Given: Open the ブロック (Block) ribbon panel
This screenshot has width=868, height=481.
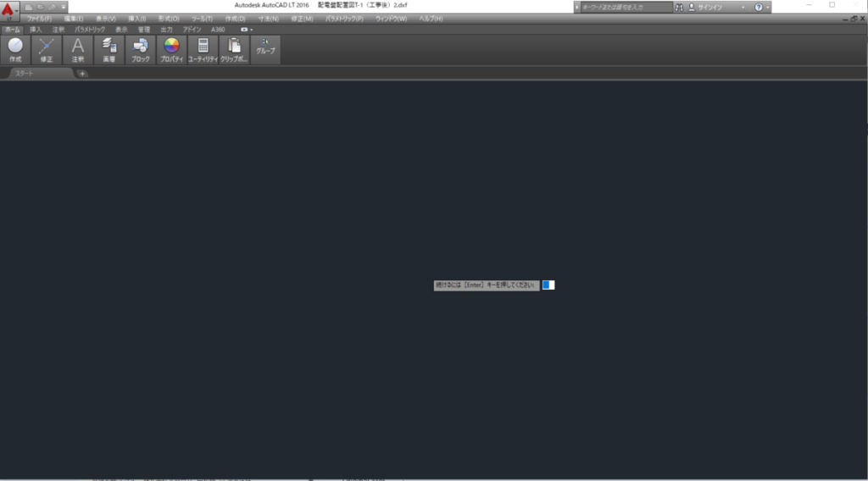Looking at the screenshot, I should pos(140,50).
